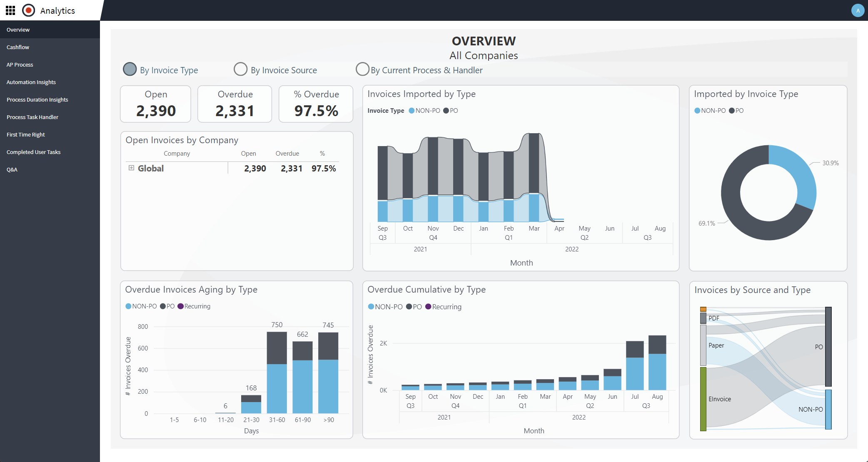
Task: Open the Completed User Tasks link
Action: click(x=34, y=152)
